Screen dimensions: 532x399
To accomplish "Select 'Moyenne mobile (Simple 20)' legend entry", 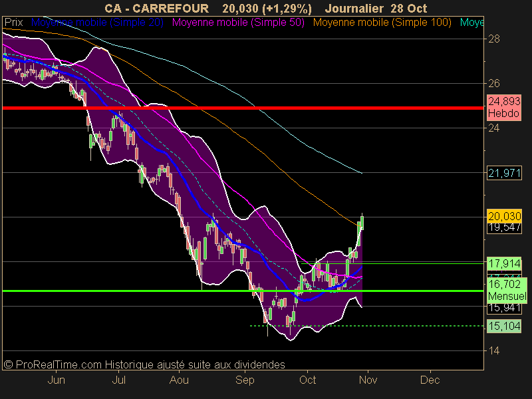I will pos(97,23).
